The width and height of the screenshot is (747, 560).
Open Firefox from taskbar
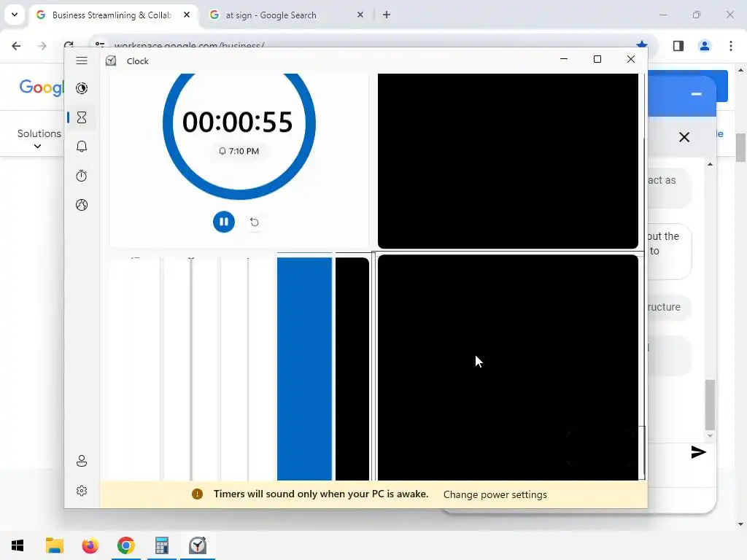tap(90, 545)
